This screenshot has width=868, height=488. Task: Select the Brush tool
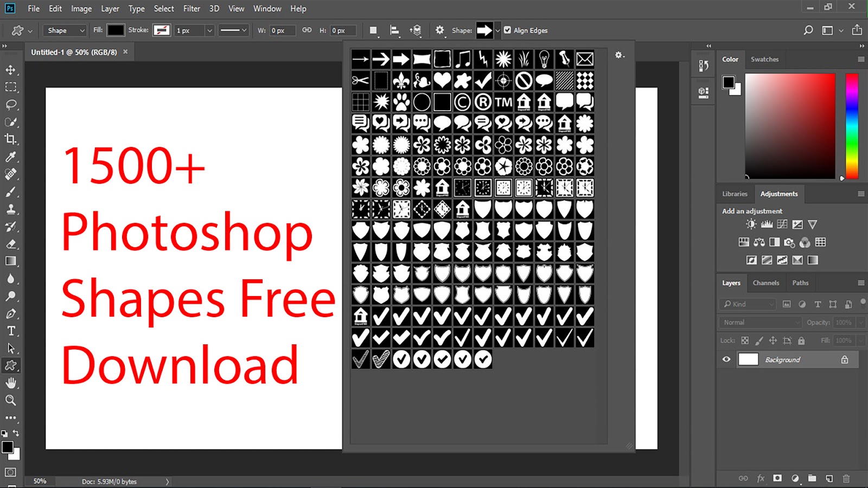[10, 192]
